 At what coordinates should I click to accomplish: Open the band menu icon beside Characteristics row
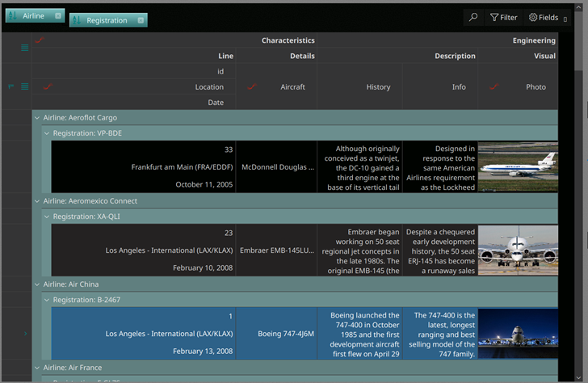(25, 48)
